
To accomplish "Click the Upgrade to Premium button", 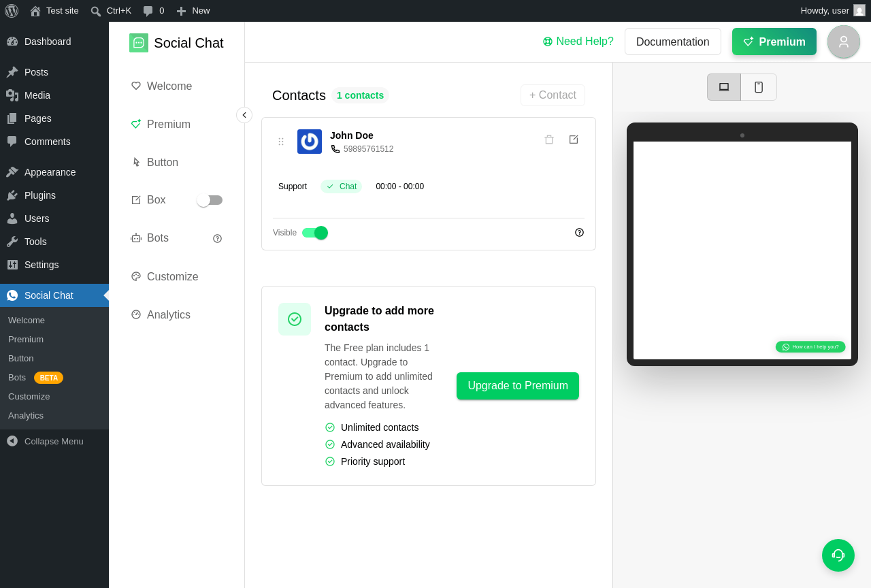I will pyautogui.click(x=518, y=386).
